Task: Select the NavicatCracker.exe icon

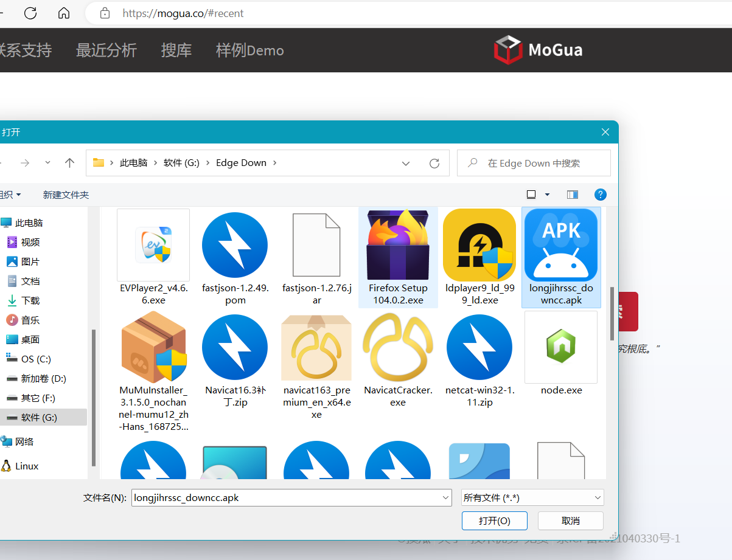Action: 398,348
